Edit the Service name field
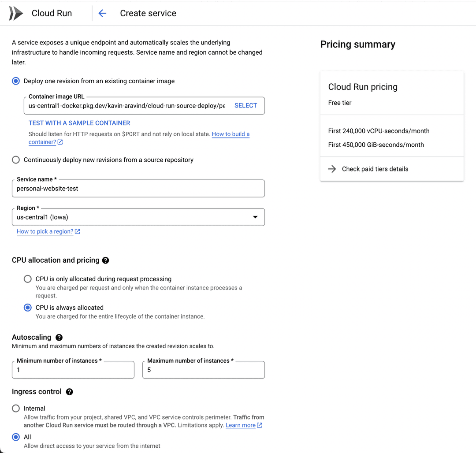Viewport: 476px width, 453px height. pyautogui.click(x=138, y=189)
